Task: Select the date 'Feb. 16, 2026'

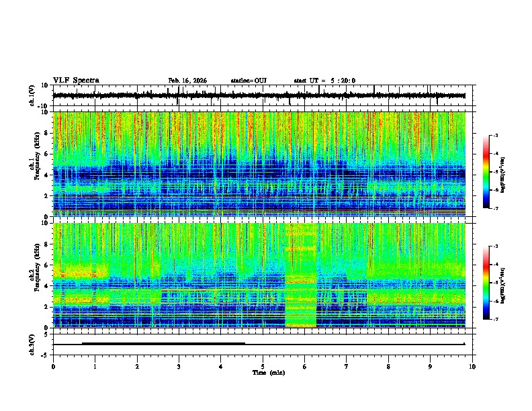Action: (x=187, y=81)
